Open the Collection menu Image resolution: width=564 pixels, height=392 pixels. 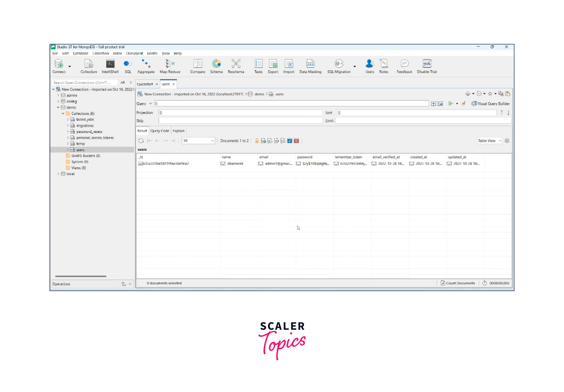point(101,53)
